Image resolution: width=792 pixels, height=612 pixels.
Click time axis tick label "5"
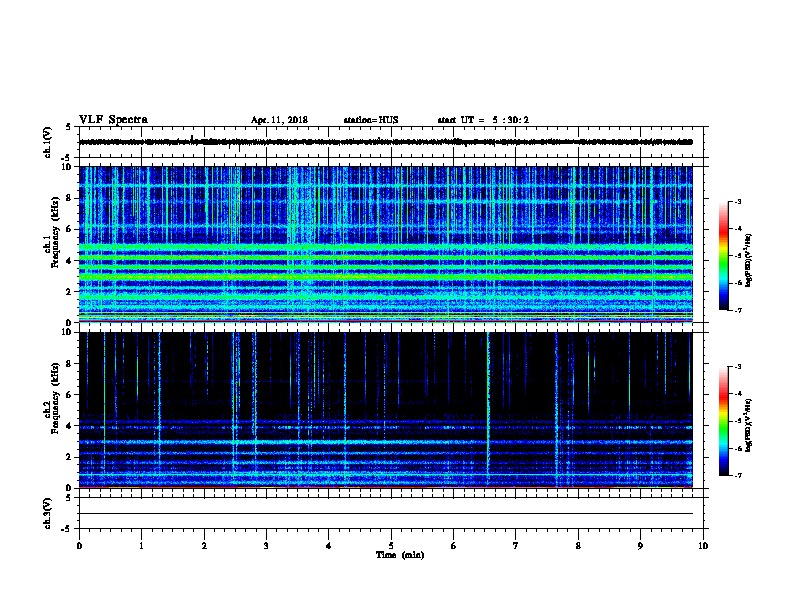click(391, 545)
